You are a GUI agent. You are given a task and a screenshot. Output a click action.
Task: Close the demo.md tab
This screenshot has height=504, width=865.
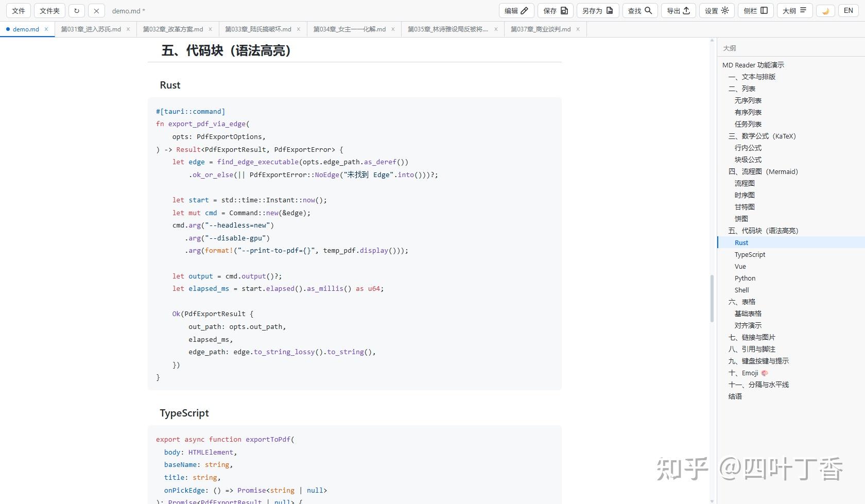click(46, 29)
